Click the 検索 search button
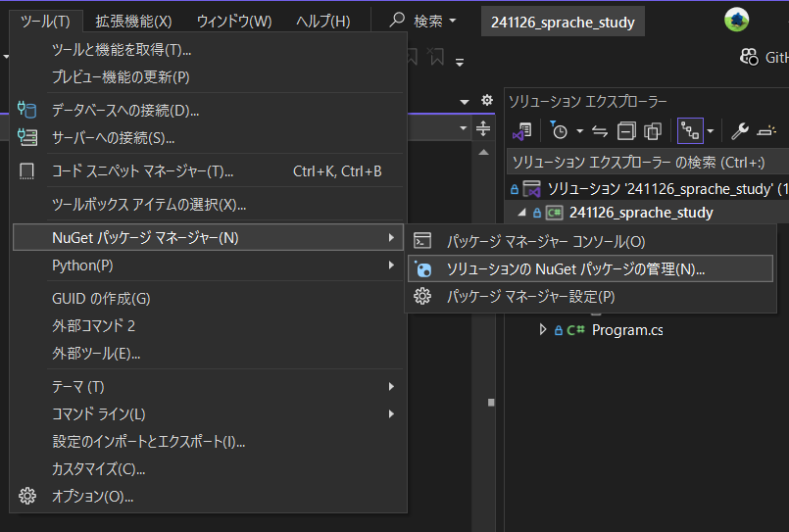Image resolution: width=789 pixels, height=532 pixels. [x=422, y=22]
